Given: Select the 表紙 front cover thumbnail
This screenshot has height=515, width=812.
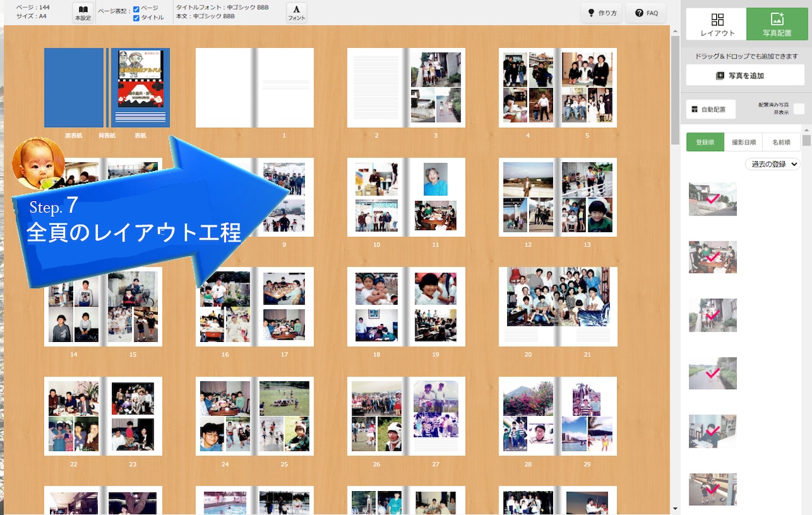Looking at the screenshot, I should (140, 87).
